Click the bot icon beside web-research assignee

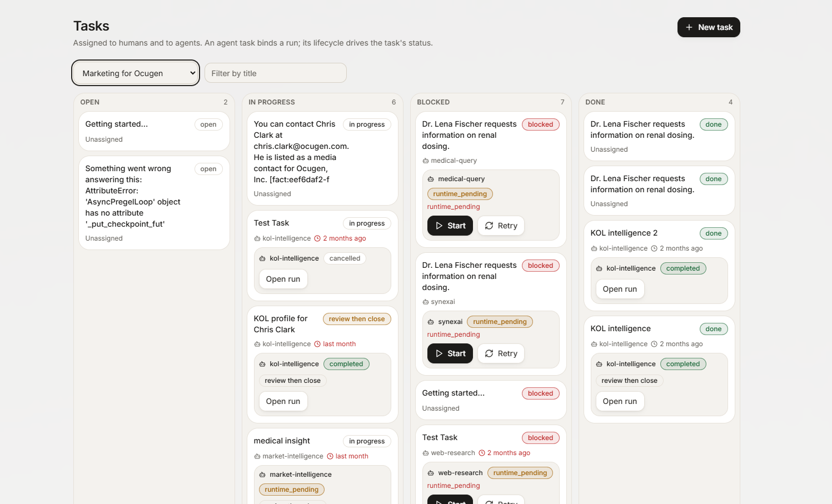point(426,453)
